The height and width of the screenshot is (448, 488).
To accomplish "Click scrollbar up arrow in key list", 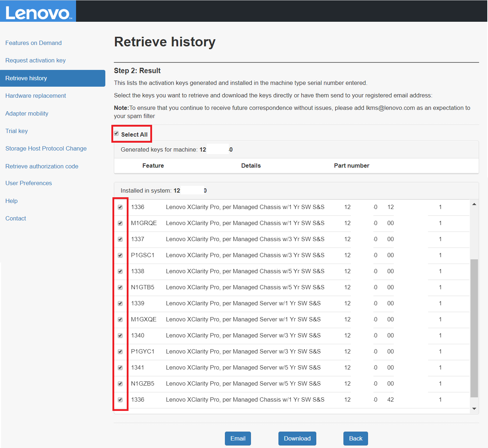I will pos(474,204).
